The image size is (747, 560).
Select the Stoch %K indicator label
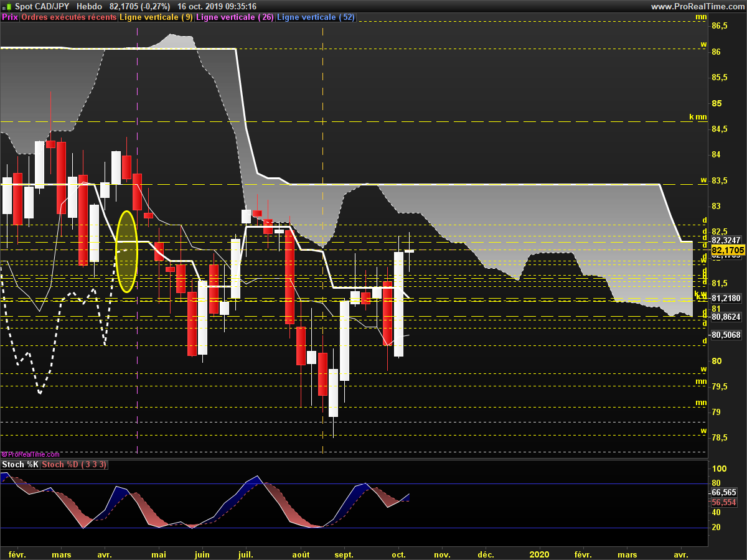[x=20, y=465]
